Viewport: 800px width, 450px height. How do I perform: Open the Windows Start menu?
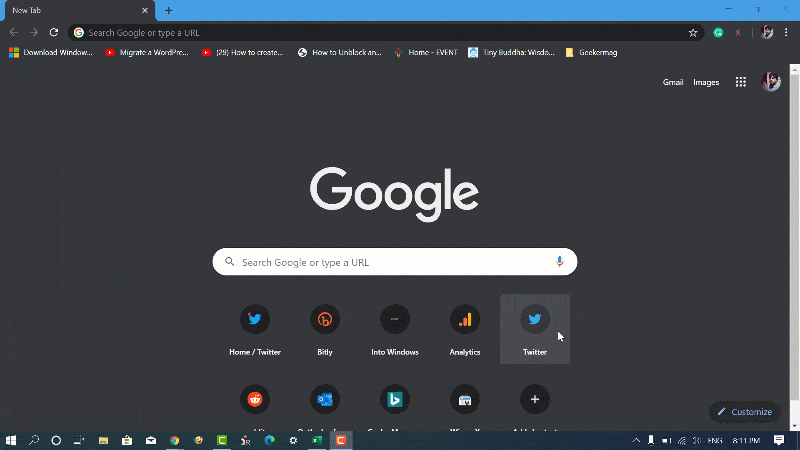click(10, 440)
